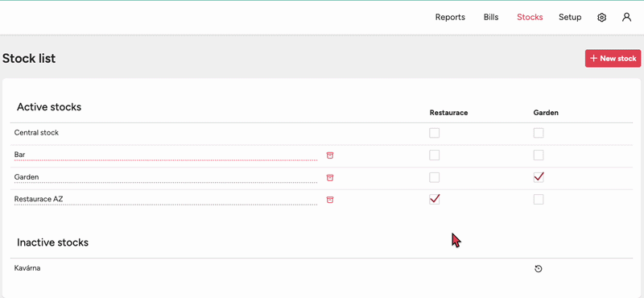The height and width of the screenshot is (298, 644).
Task: Archive the Garden stock
Action: click(330, 177)
